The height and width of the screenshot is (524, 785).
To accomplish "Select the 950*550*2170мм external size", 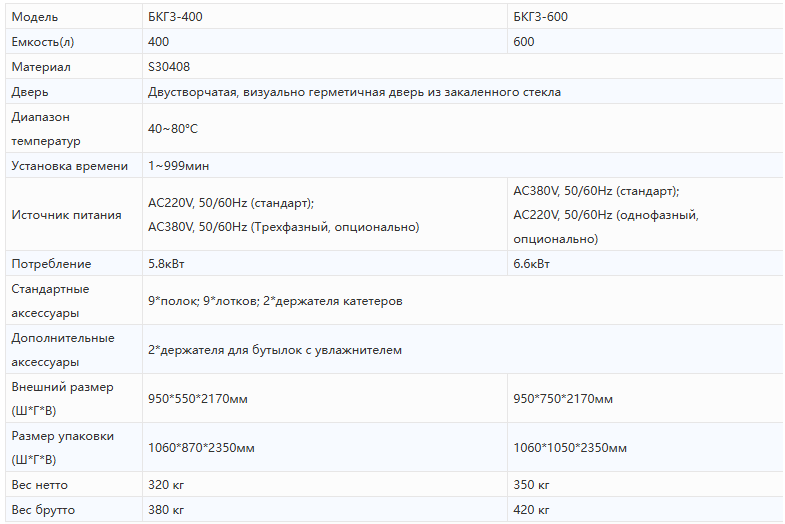I will pyautogui.click(x=198, y=399).
